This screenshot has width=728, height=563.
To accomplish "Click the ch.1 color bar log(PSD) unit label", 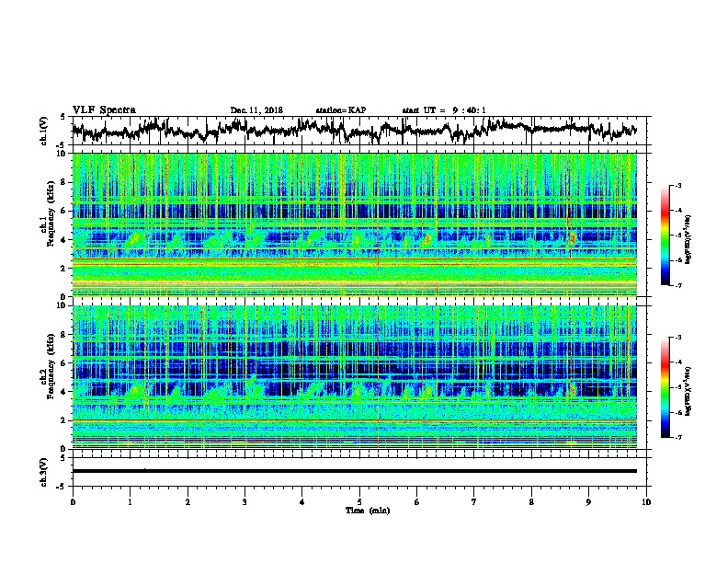I will point(688,239).
